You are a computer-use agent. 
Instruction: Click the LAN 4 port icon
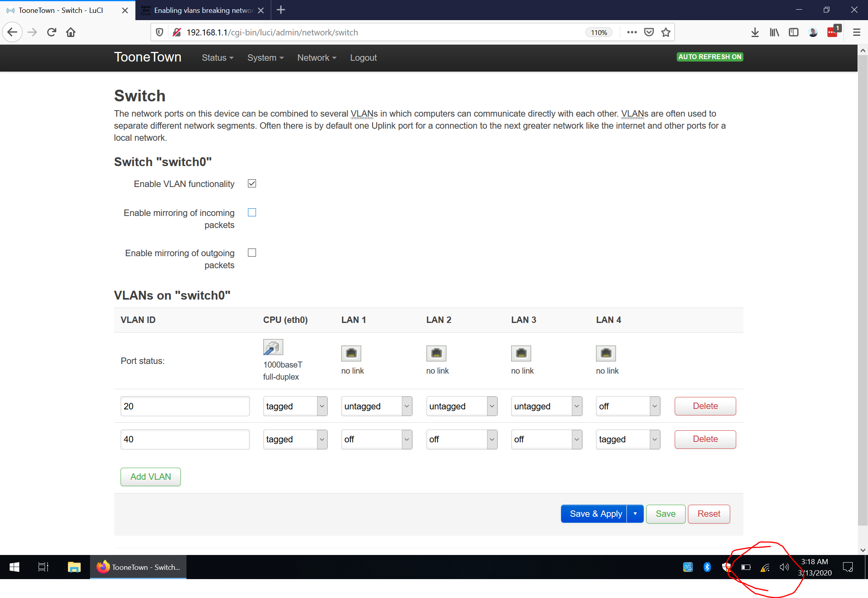[x=606, y=353]
